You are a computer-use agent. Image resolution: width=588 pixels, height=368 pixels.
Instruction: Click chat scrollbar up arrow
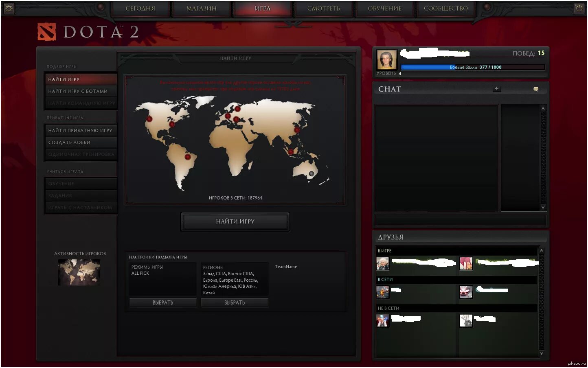(x=543, y=108)
